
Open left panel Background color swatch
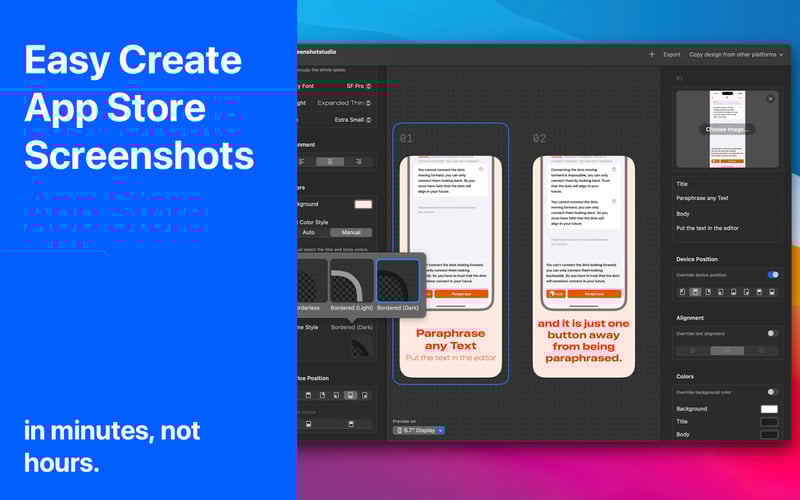click(x=363, y=204)
